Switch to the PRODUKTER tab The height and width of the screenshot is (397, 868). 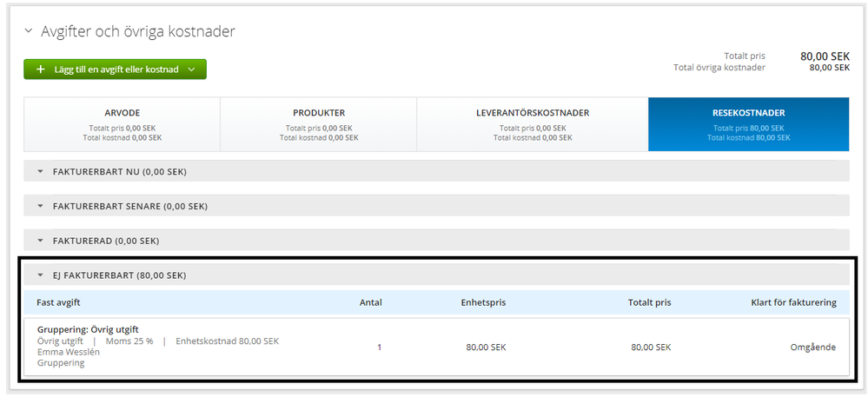pos(318,124)
